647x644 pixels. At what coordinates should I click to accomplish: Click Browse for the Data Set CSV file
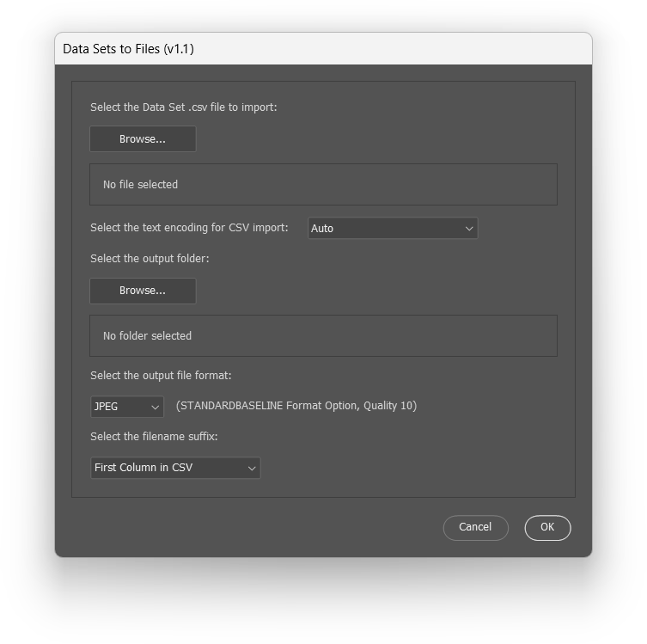tap(143, 139)
